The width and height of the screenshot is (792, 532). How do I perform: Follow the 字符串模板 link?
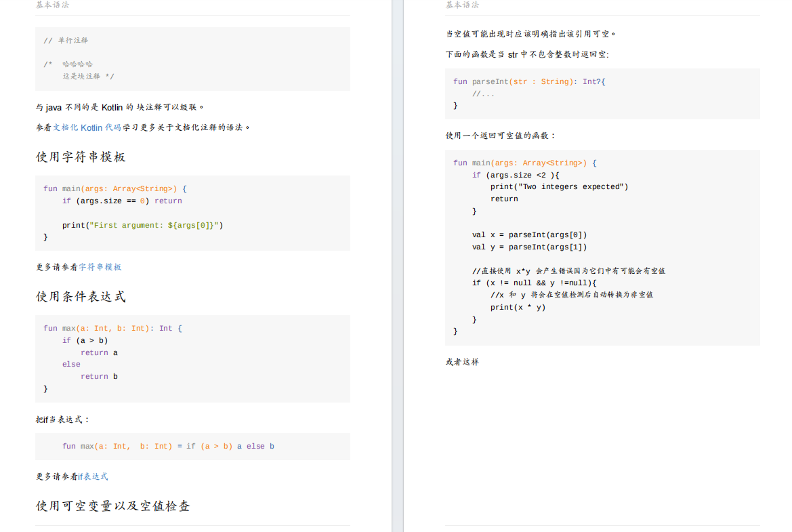tap(100, 267)
